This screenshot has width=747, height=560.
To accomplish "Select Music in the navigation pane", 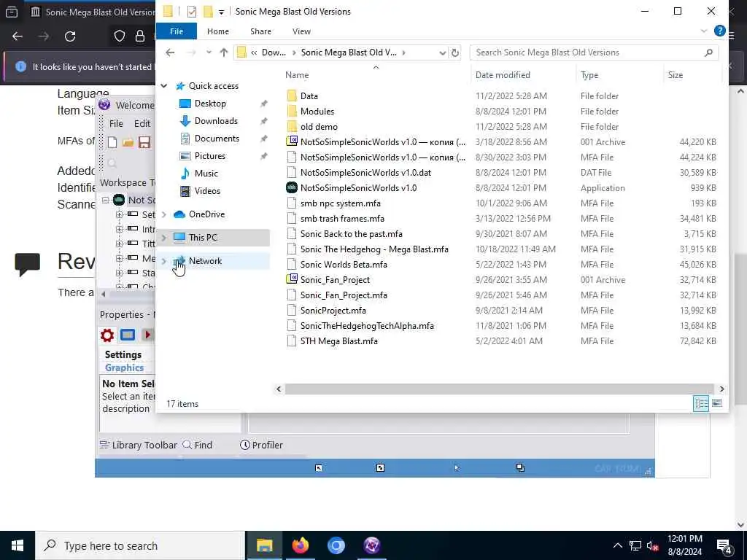I will pyautogui.click(x=206, y=174).
